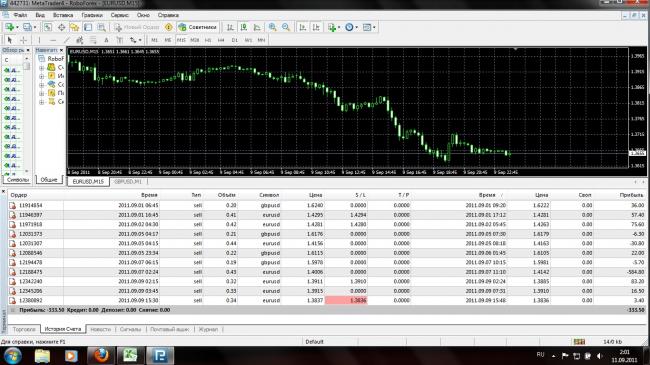
Task: Select the crosshair cursor tool
Action: [x=23, y=40]
